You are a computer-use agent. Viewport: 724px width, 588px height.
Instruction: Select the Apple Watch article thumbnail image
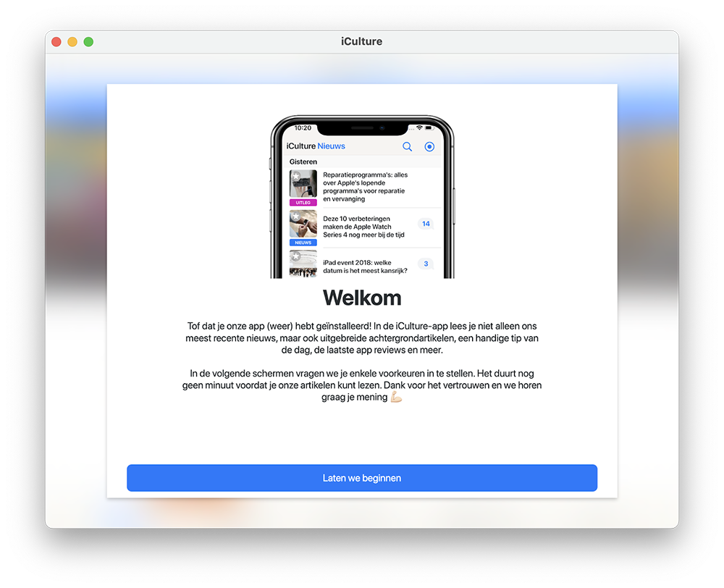tap(303, 224)
